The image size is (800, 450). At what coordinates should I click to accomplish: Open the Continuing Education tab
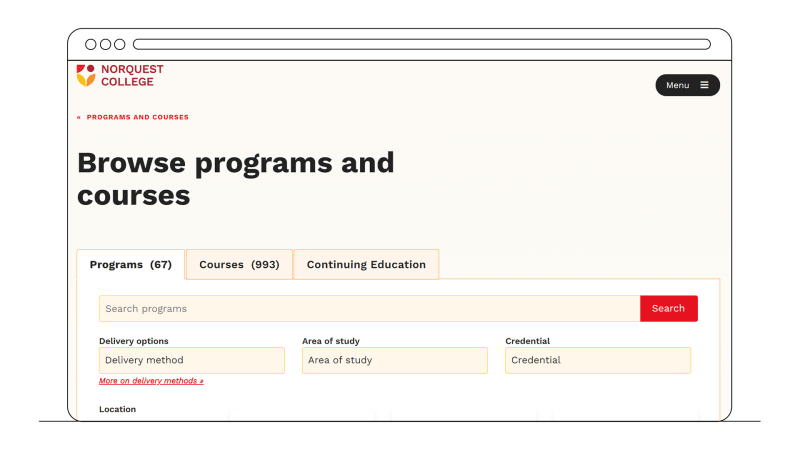[x=366, y=265]
